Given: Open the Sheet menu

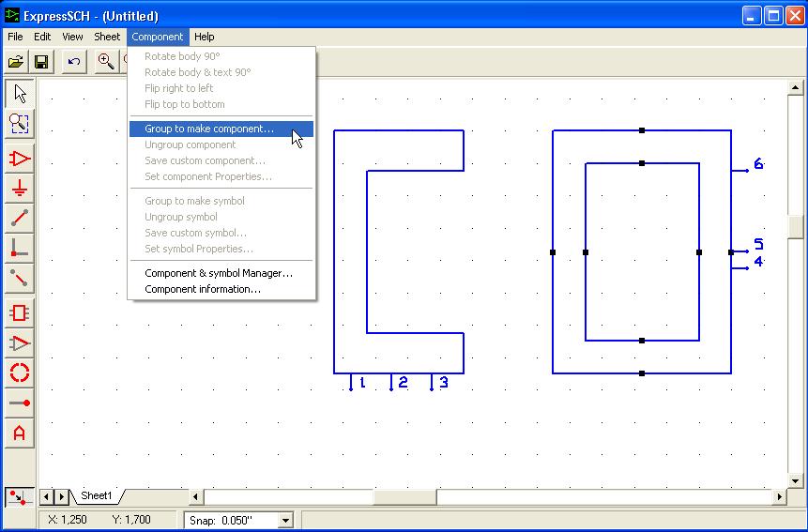Looking at the screenshot, I should pyautogui.click(x=107, y=37).
